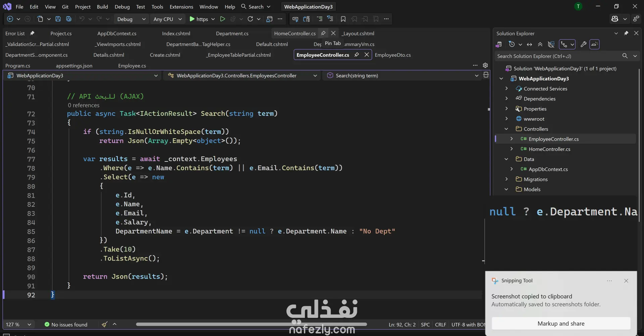The width and height of the screenshot is (644, 336).
Task: Open the tab settings gear icon
Action: pyautogui.click(x=485, y=65)
